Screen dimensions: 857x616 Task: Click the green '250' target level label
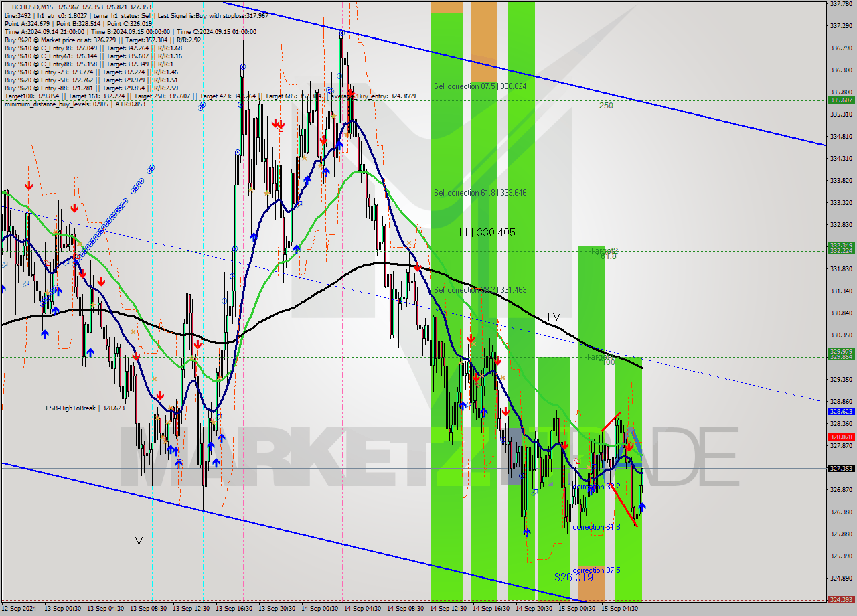[606, 106]
